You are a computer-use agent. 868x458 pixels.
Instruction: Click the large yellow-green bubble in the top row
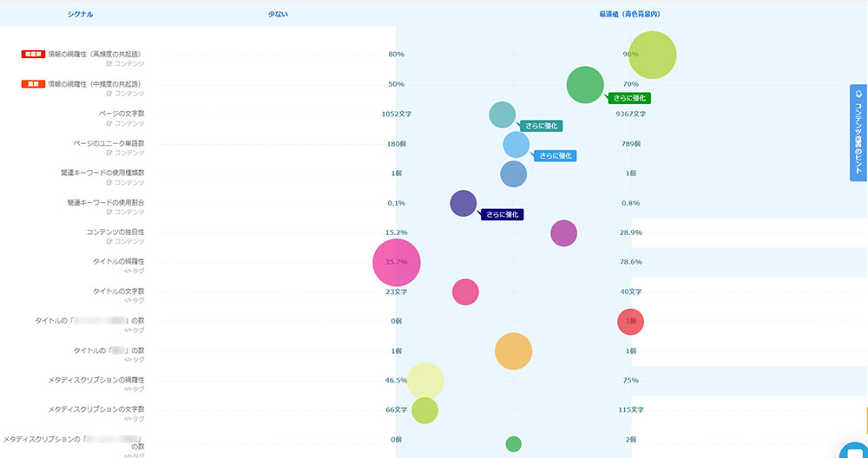pos(652,55)
